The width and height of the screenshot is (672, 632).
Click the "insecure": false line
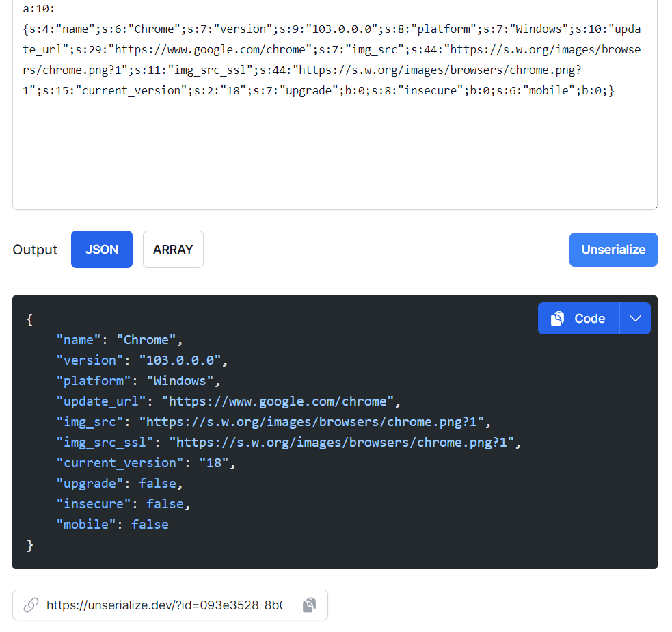coord(124,504)
